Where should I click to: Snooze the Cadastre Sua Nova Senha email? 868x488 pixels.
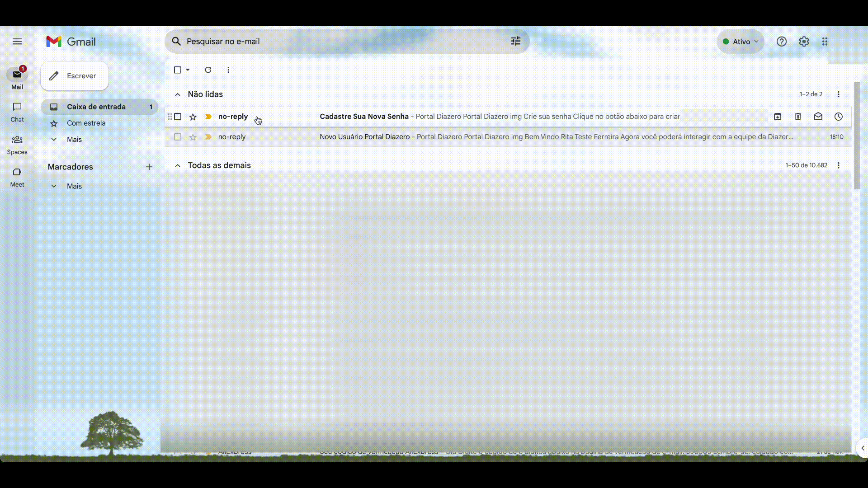click(x=838, y=117)
